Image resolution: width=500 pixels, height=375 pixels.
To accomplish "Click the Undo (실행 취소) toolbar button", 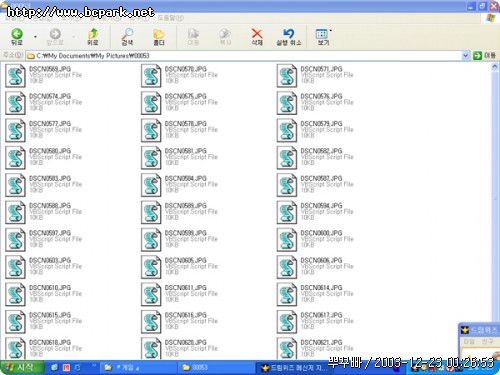I will [x=289, y=37].
